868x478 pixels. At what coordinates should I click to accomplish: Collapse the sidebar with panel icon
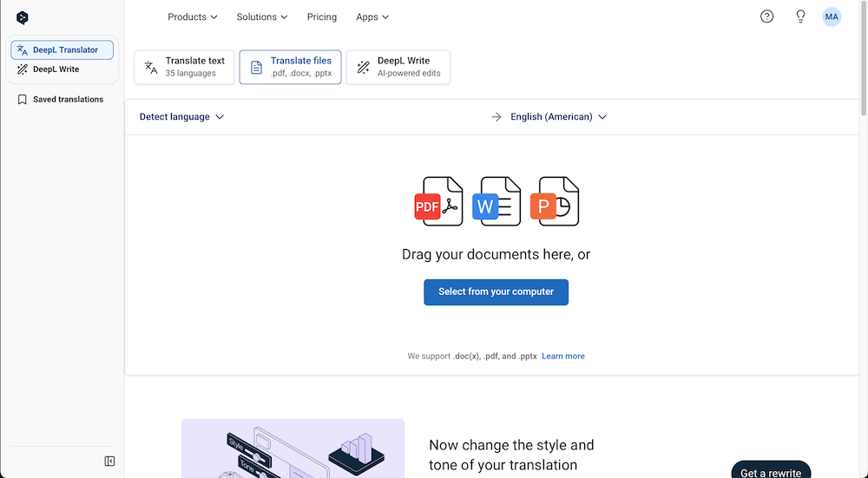109,461
